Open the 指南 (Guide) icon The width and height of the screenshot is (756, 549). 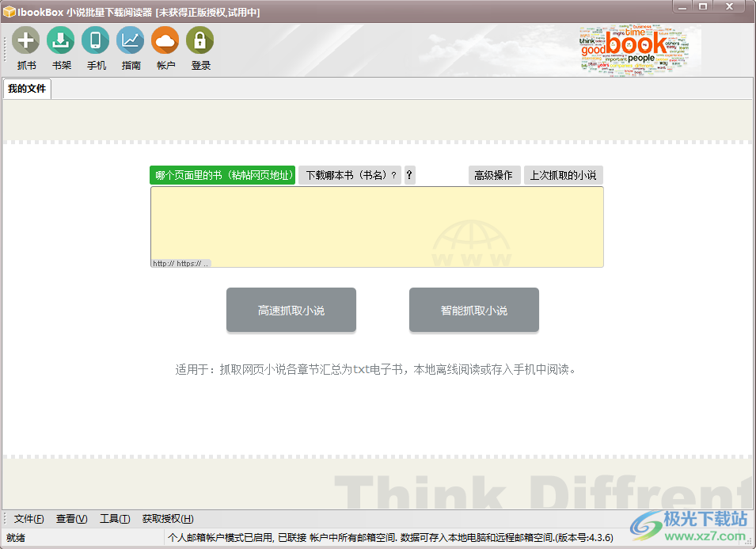pyautogui.click(x=131, y=41)
